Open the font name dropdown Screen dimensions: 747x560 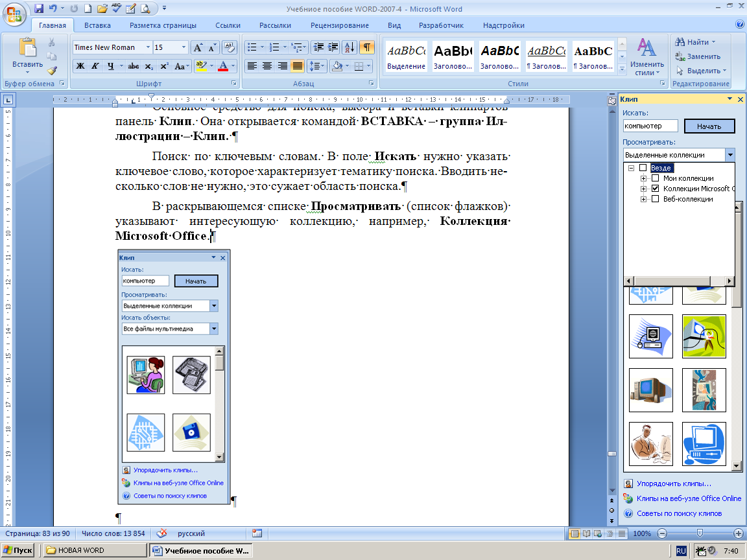click(x=148, y=47)
